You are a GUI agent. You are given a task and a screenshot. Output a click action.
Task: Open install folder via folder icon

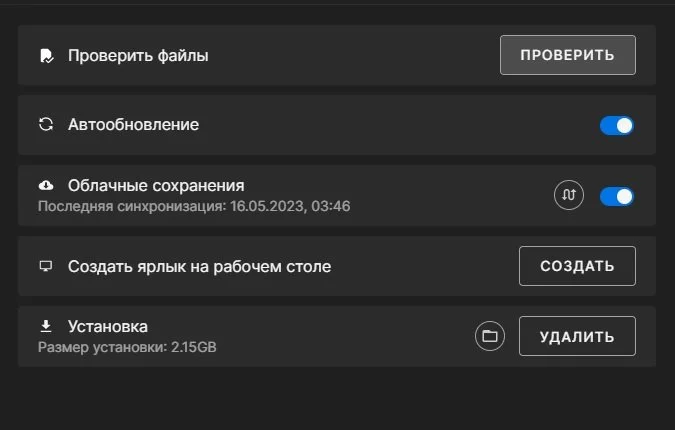pos(489,336)
